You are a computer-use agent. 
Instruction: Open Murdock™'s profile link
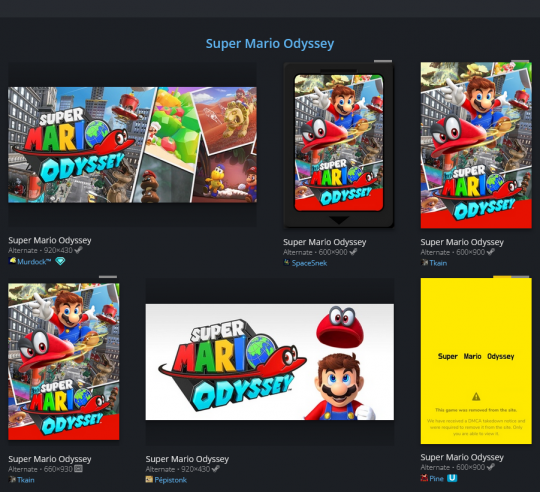point(34,262)
